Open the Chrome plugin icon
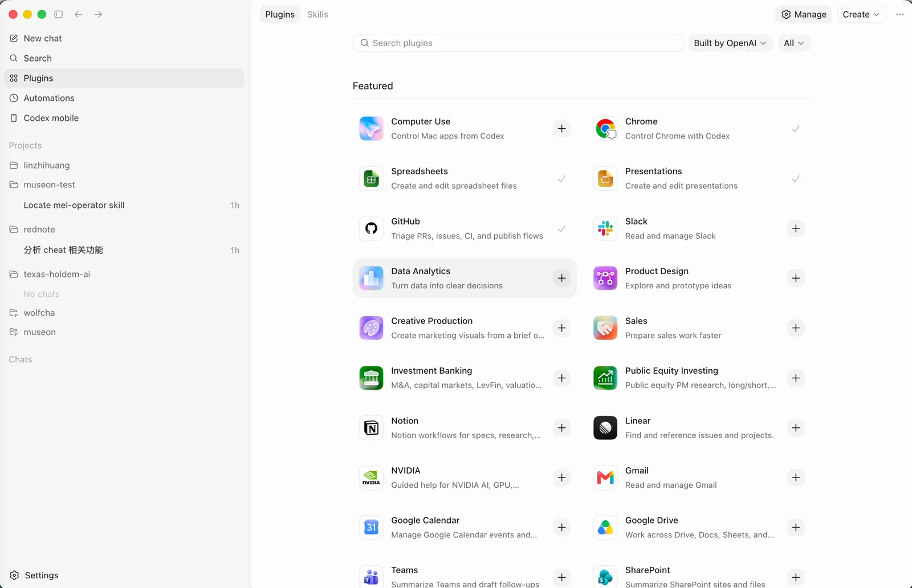Viewport: 912px width, 588px height. click(605, 129)
